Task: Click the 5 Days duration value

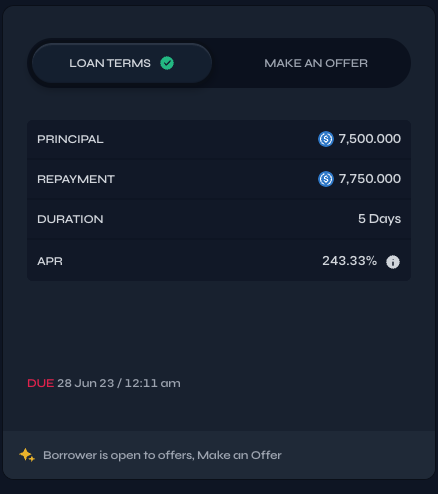Action: pos(379,219)
